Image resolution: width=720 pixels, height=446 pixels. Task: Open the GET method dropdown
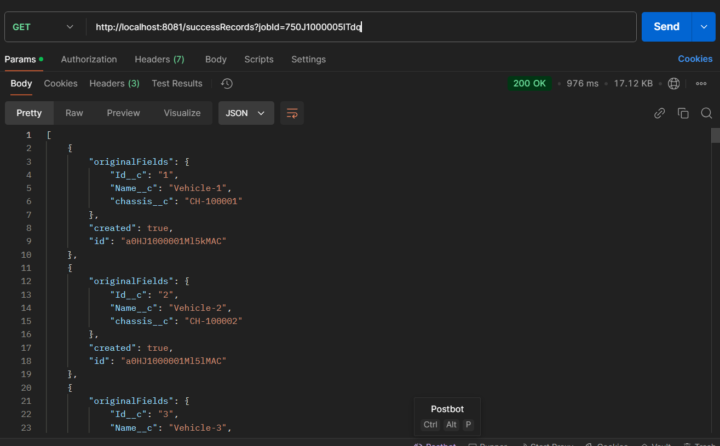coord(43,27)
